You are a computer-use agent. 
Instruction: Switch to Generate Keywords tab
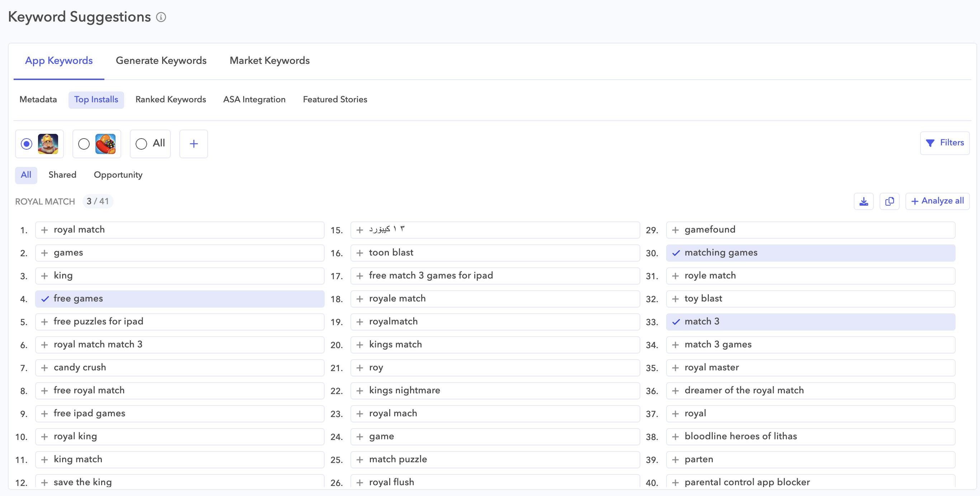tap(161, 61)
